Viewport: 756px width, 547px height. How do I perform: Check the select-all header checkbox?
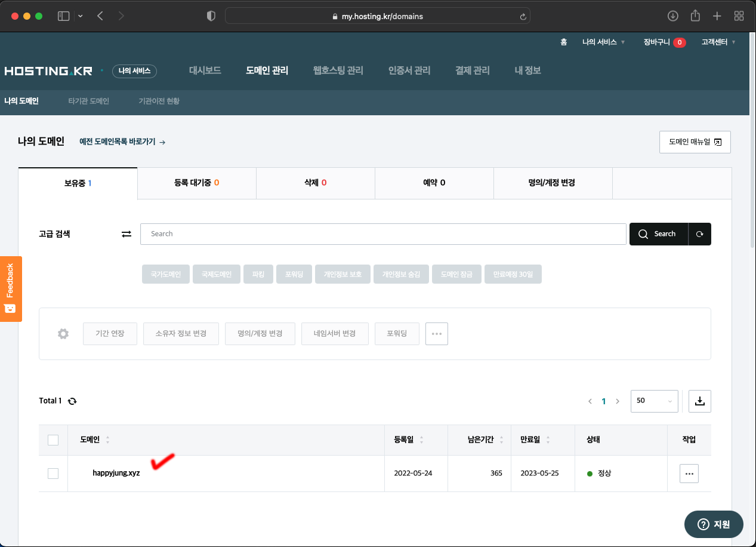pyautogui.click(x=53, y=440)
